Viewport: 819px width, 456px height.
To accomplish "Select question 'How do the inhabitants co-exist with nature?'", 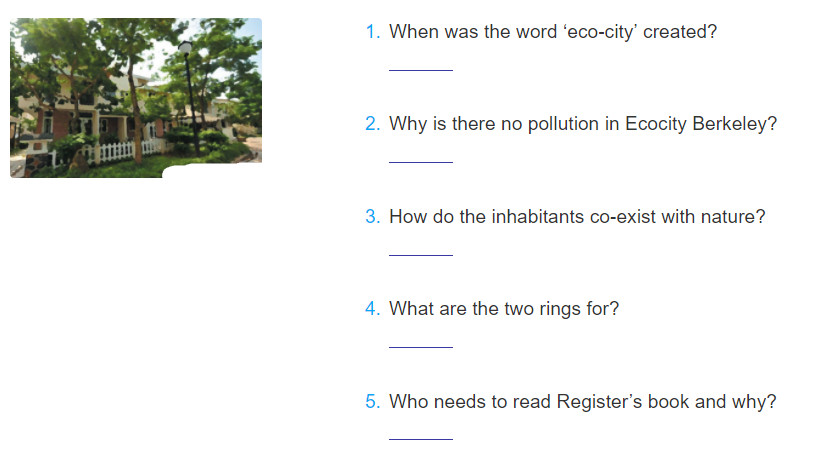I will point(577,216).
